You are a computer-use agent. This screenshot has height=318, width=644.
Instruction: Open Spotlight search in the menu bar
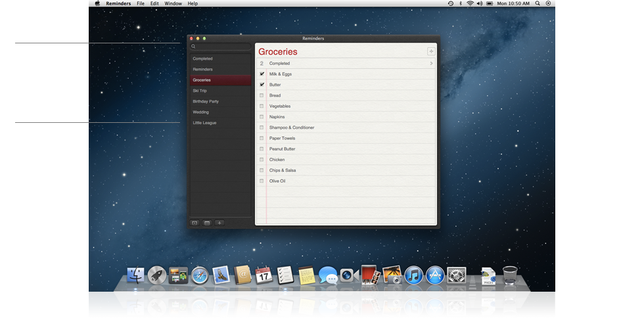point(538,3)
